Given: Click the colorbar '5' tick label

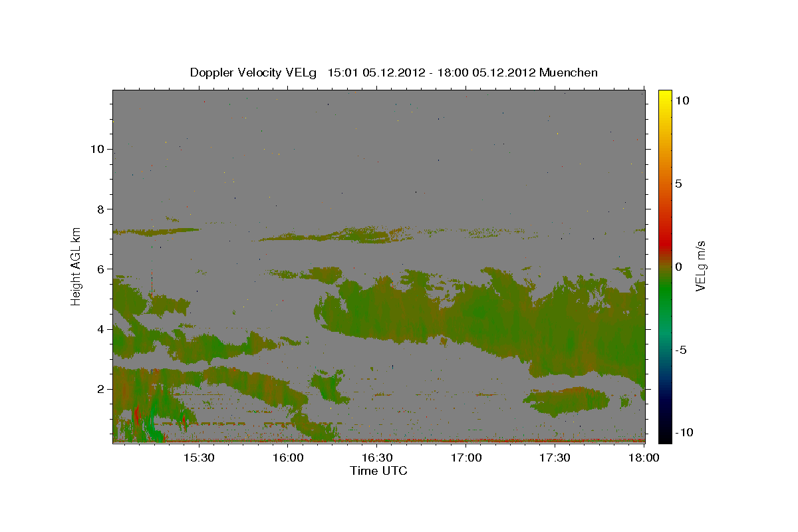Looking at the screenshot, I should (678, 184).
